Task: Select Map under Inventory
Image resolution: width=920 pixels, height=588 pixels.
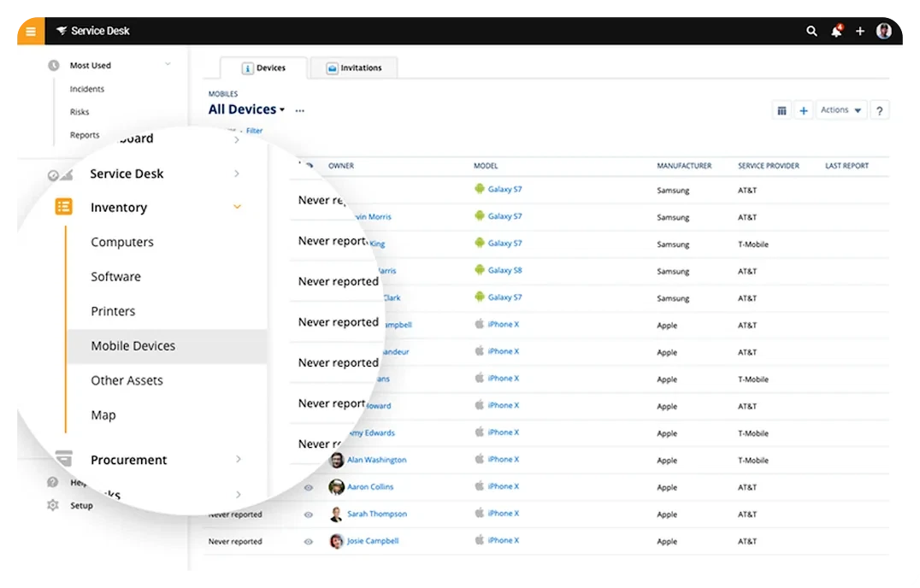Action: (x=103, y=415)
